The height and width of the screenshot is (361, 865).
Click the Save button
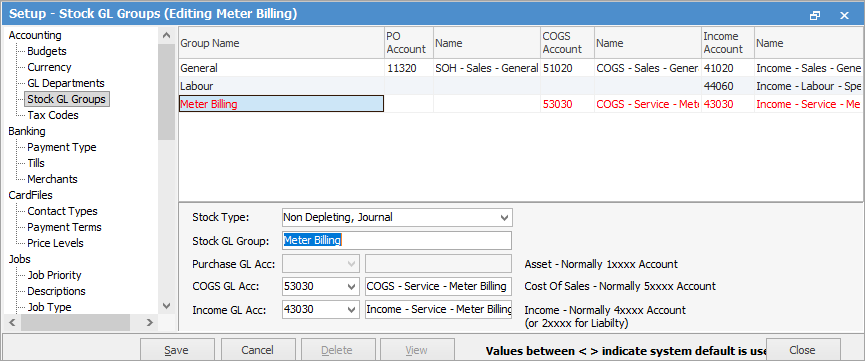point(177,350)
